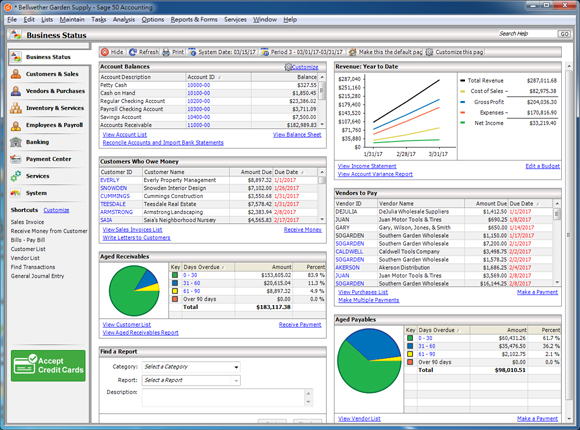Sort Account Balances by Account ID column

[218, 77]
